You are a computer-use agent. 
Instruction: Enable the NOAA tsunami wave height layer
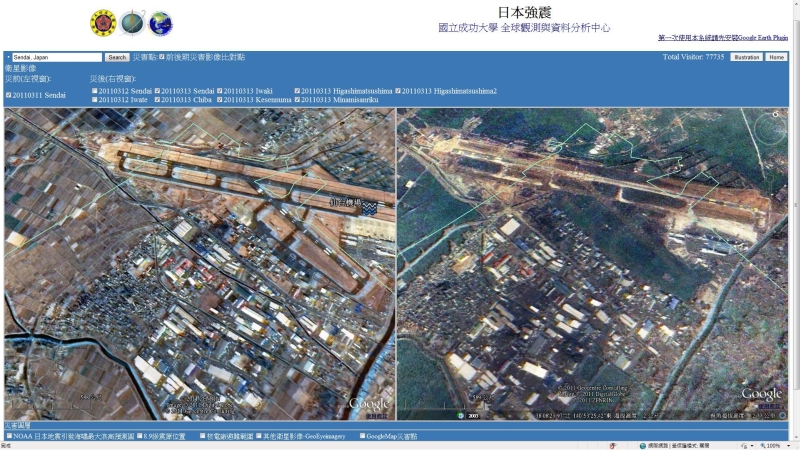9,436
